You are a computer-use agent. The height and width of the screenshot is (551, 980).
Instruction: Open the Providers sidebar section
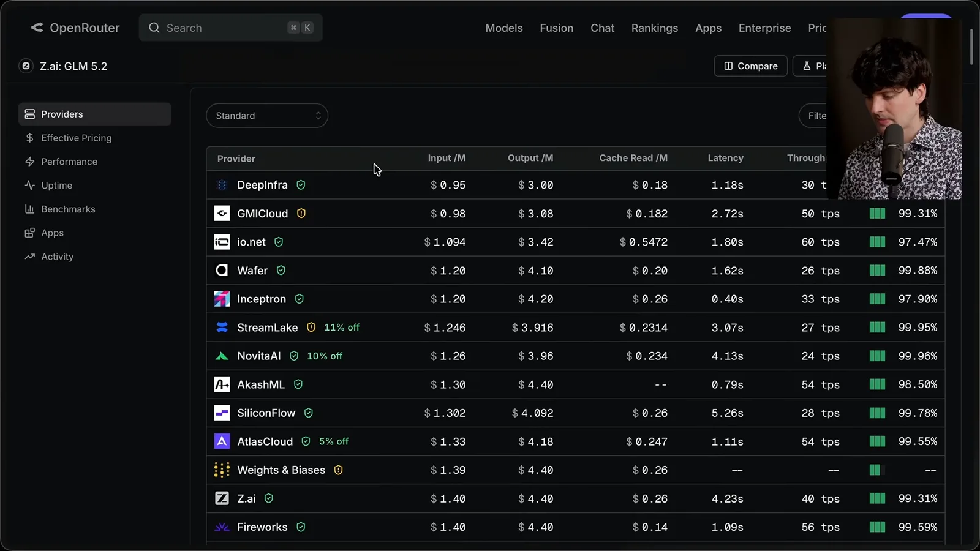point(95,114)
